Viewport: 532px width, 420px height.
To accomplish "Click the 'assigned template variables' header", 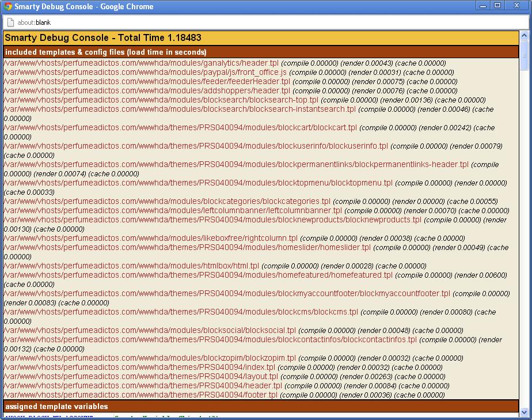I will tap(56, 406).
